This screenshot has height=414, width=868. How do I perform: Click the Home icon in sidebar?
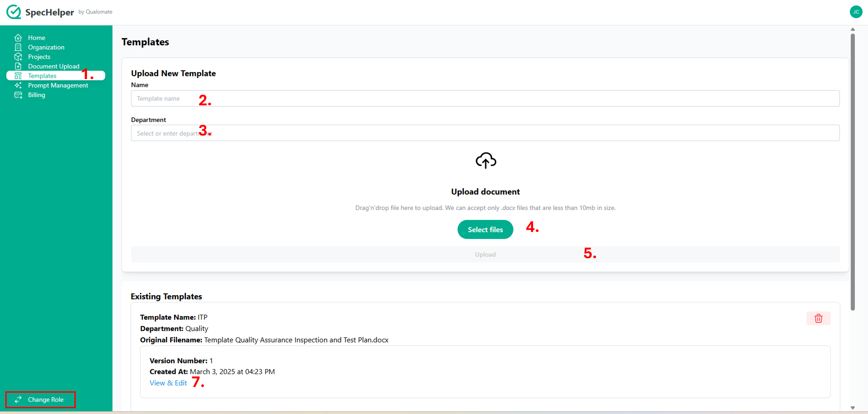[x=18, y=38]
